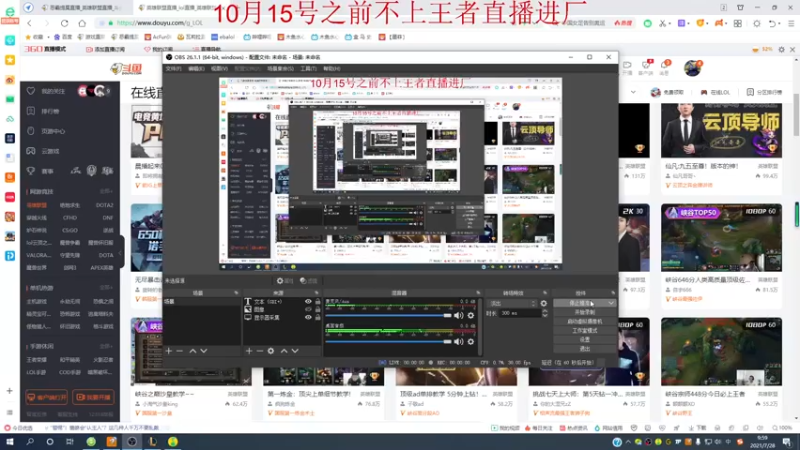The width and height of the screenshot is (800, 450).
Task: Pop out the Scenes dock panel
Action: click(x=236, y=293)
